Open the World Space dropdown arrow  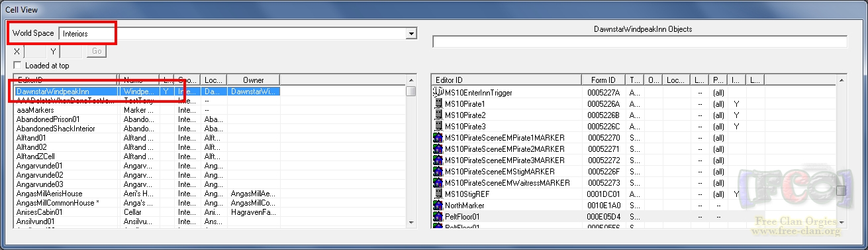click(411, 33)
